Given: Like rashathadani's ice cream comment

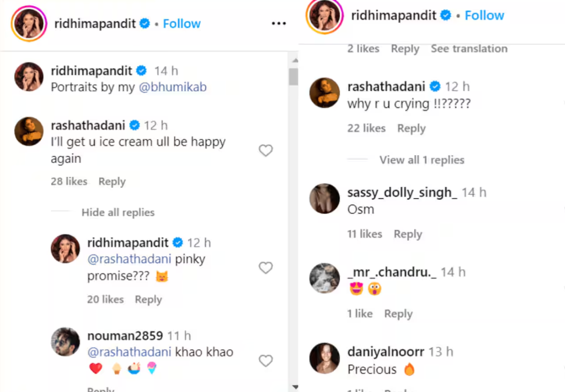Looking at the screenshot, I should [266, 151].
